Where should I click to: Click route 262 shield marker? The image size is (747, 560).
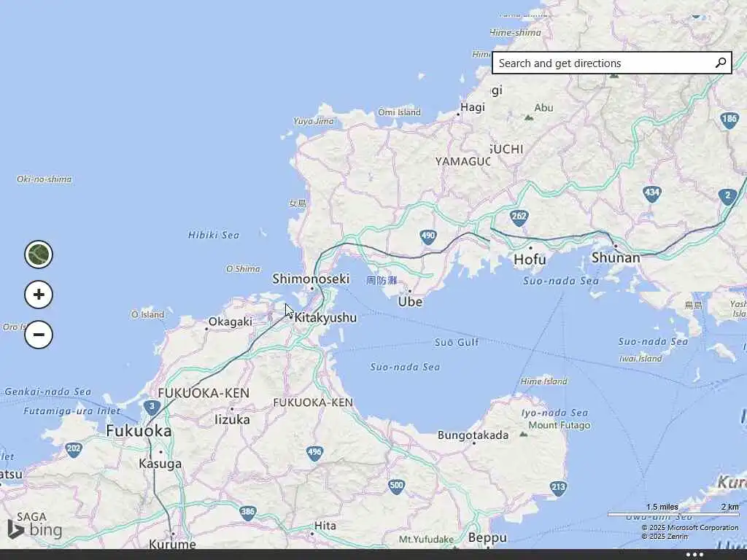pos(519,217)
